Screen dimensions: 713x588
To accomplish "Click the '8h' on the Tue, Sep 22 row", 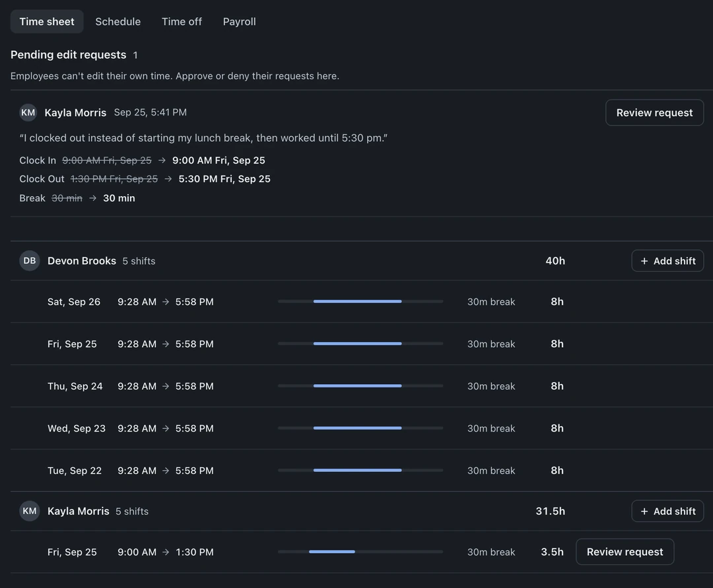I will (x=557, y=471).
